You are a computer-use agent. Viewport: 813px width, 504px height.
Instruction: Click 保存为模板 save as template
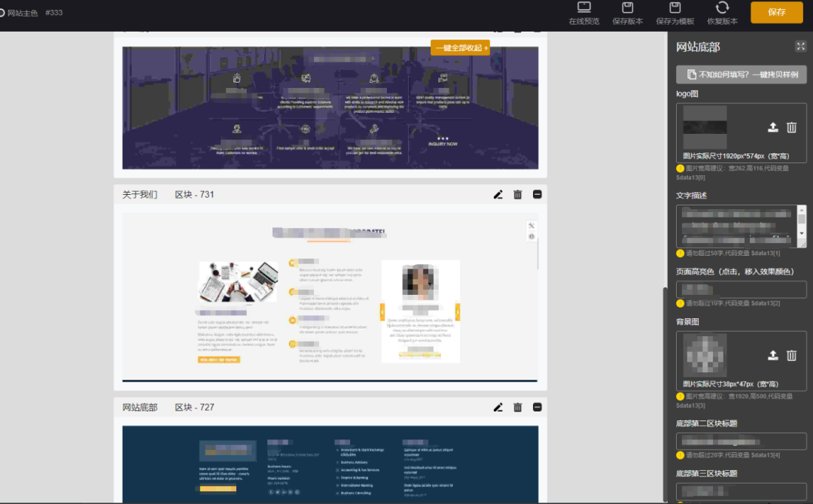pyautogui.click(x=674, y=13)
